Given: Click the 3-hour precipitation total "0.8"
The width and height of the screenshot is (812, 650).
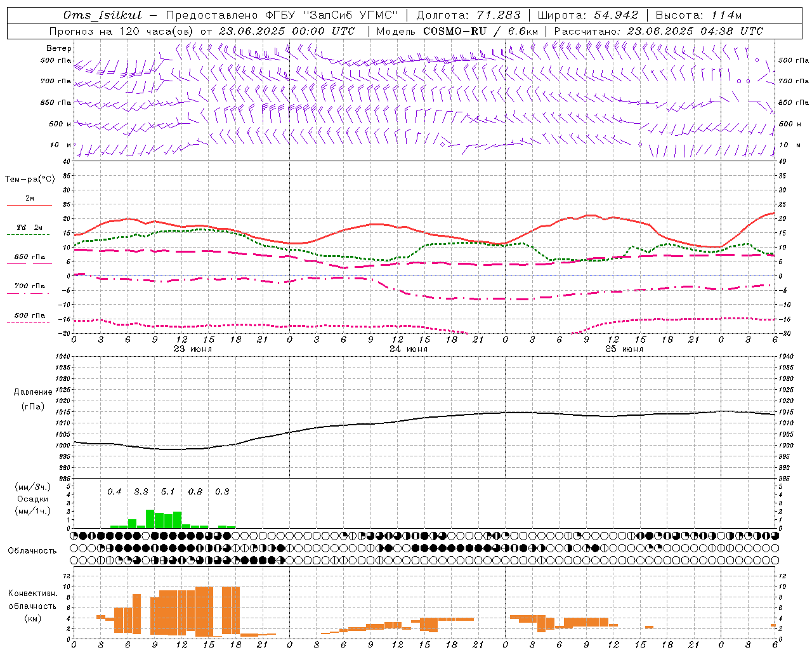Looking at the screenshot, I should tap(195, 492).
